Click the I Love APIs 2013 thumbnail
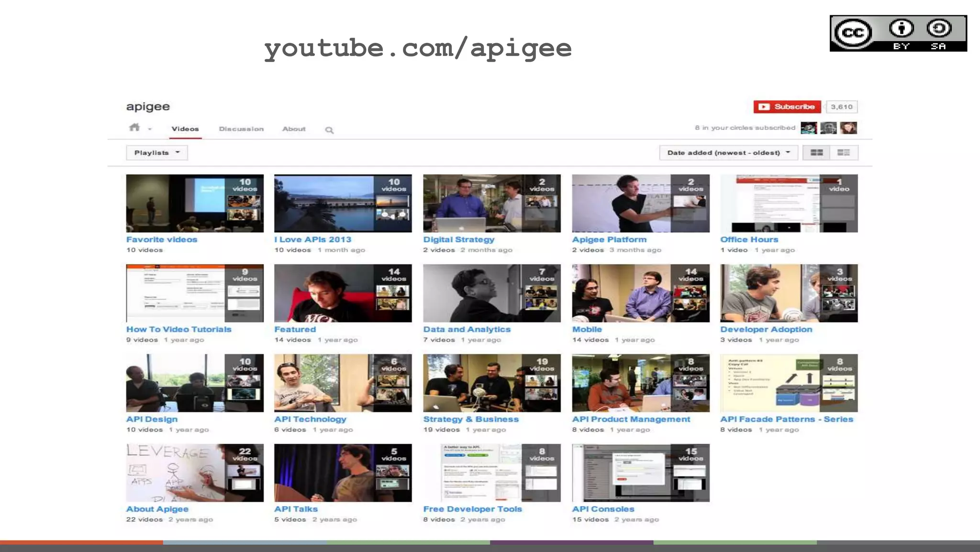 click(343, 203)
